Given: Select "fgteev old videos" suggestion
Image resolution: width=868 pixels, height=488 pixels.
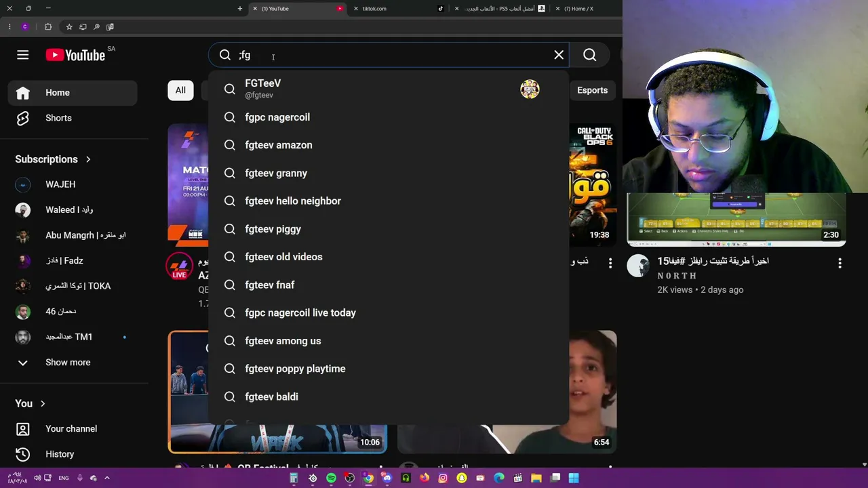Looking at the screenshot, I should pyautogui.click(x=389, y=257).
